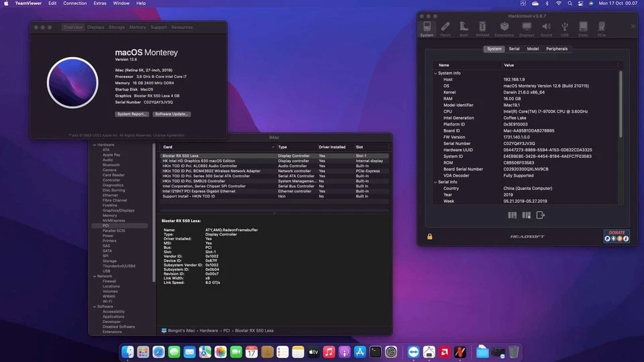Open the PCIe section in Hackintool
This screenshot has width=644, height=362.
(601, 29)
